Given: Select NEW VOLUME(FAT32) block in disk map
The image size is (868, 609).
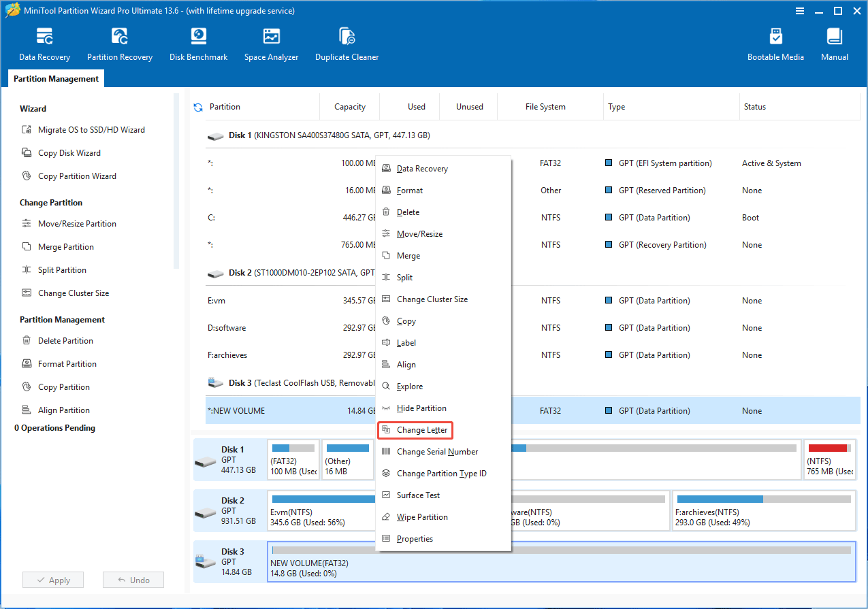Looking at the screenshot, I should tap(562, 561).
